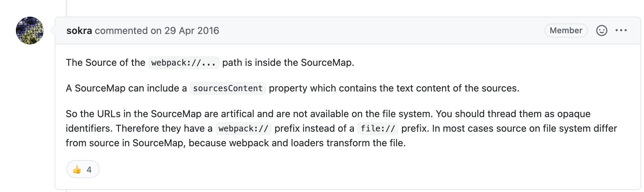Click the sokra username link

(x=79, y=30)
